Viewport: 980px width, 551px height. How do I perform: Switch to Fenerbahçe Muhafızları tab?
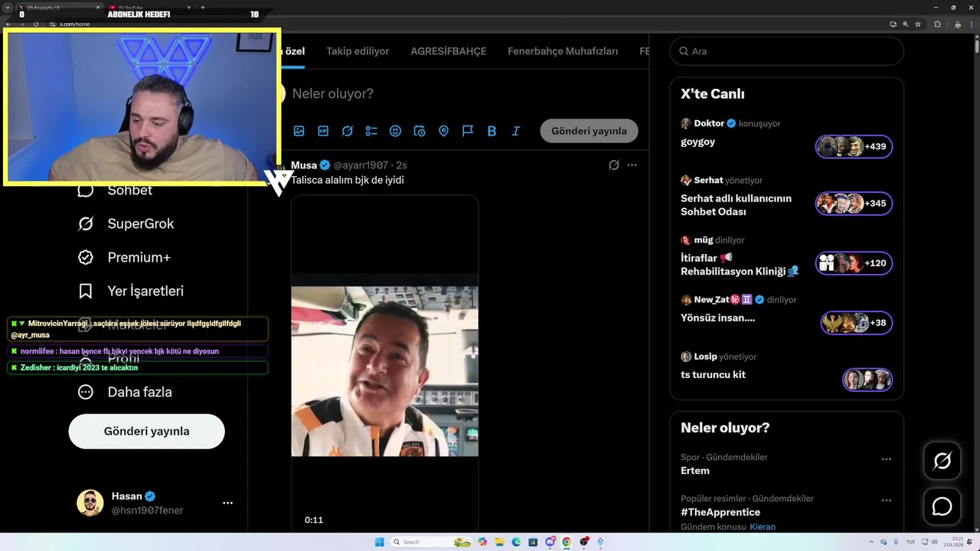563,51
